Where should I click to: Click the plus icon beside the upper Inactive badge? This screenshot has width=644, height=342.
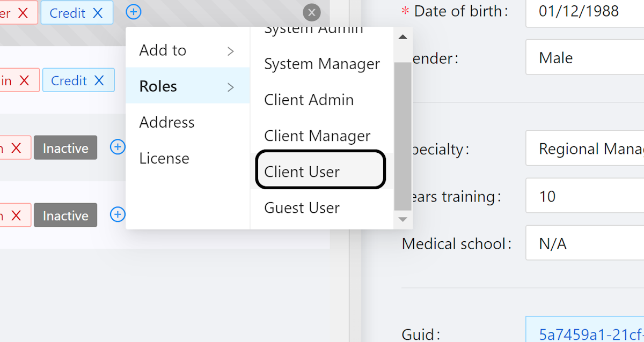[118, 147]
